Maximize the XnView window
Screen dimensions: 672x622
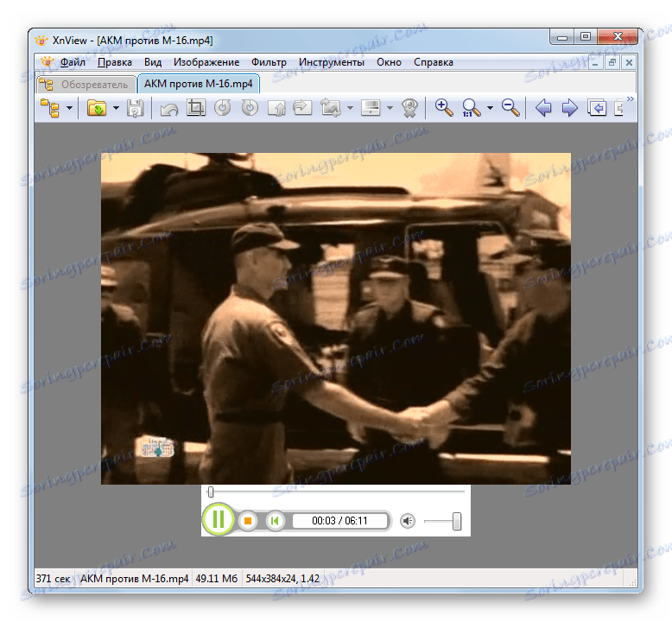pos(586,37)
